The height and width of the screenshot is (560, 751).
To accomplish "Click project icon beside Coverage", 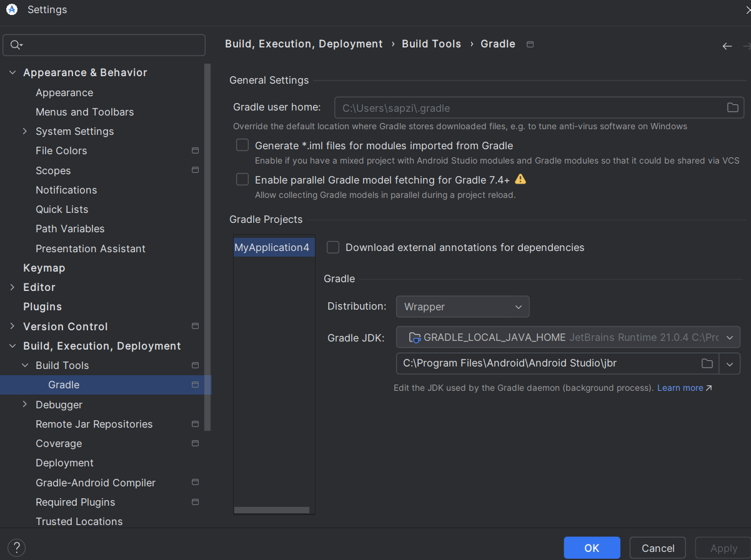I will point(195,443).
